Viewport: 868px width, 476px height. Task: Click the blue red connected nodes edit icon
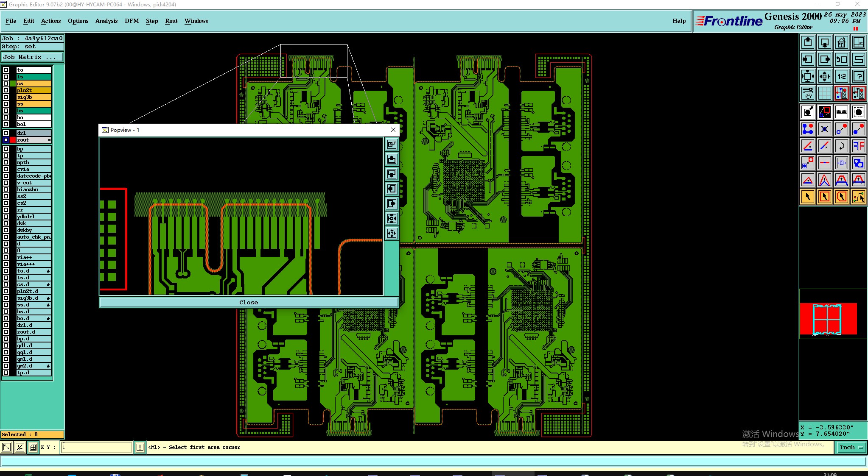[x=808, y=129]
